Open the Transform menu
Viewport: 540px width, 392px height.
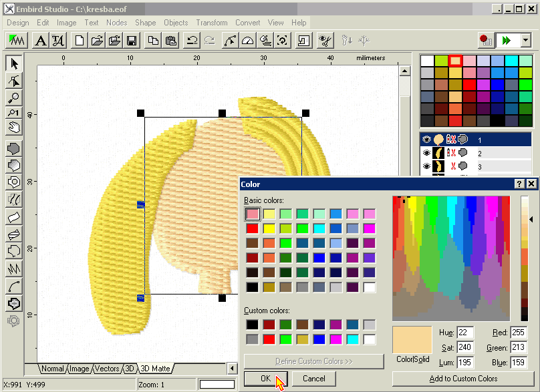point(212,23)
